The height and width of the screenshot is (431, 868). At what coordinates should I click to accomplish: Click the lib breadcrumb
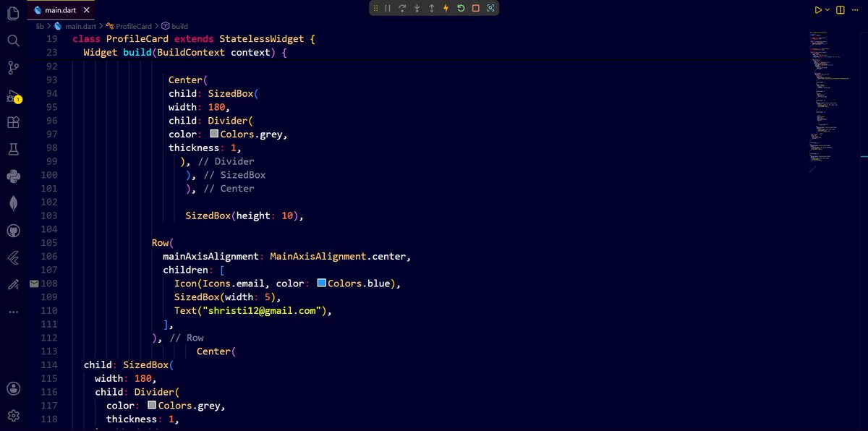click(40, 26)
